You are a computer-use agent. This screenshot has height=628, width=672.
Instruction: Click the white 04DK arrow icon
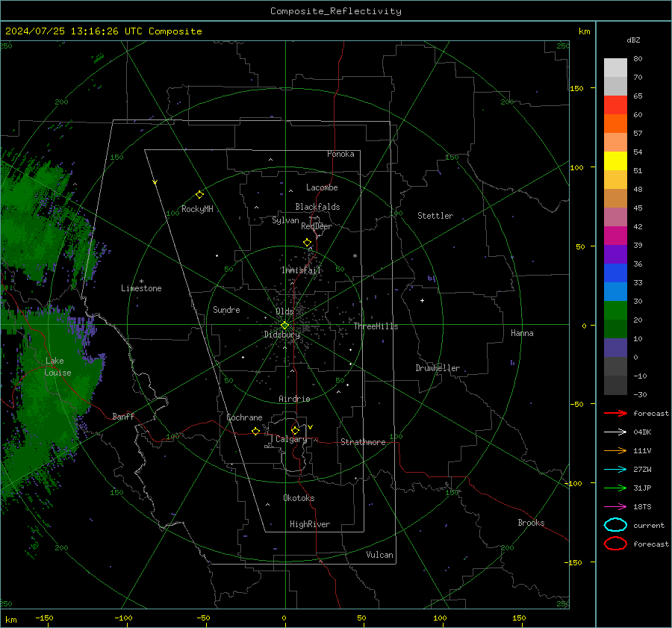pos(615,432)
